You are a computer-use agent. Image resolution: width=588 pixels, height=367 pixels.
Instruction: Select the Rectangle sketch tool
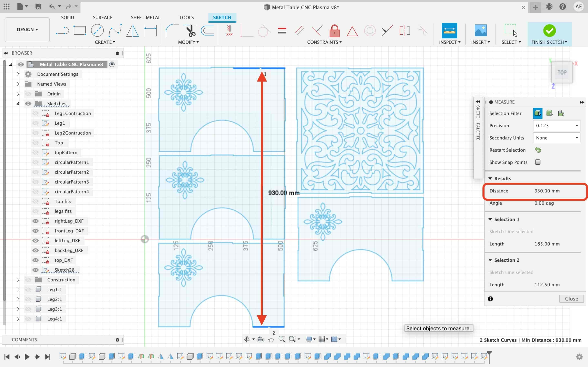(79, 30)
